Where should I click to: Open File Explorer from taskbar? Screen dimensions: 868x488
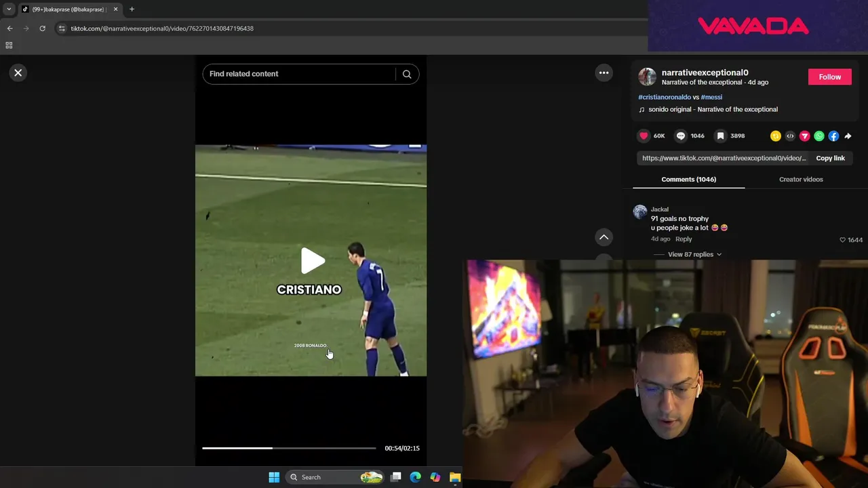[455, 477]
